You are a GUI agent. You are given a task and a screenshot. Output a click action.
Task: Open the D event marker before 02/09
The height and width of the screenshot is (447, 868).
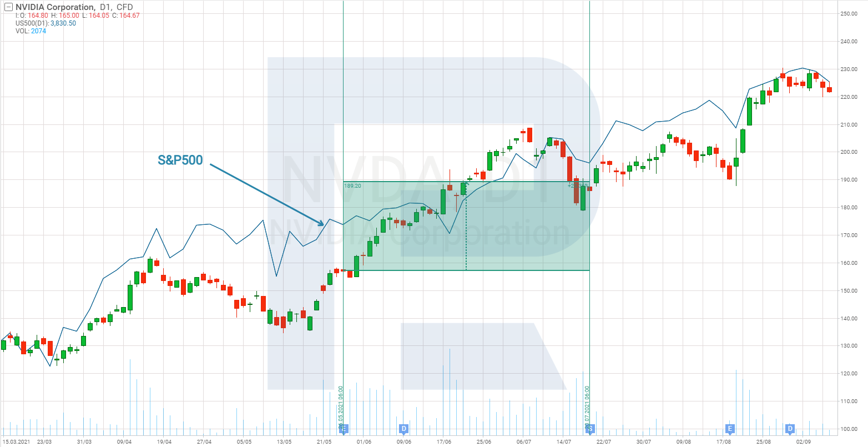790,429
